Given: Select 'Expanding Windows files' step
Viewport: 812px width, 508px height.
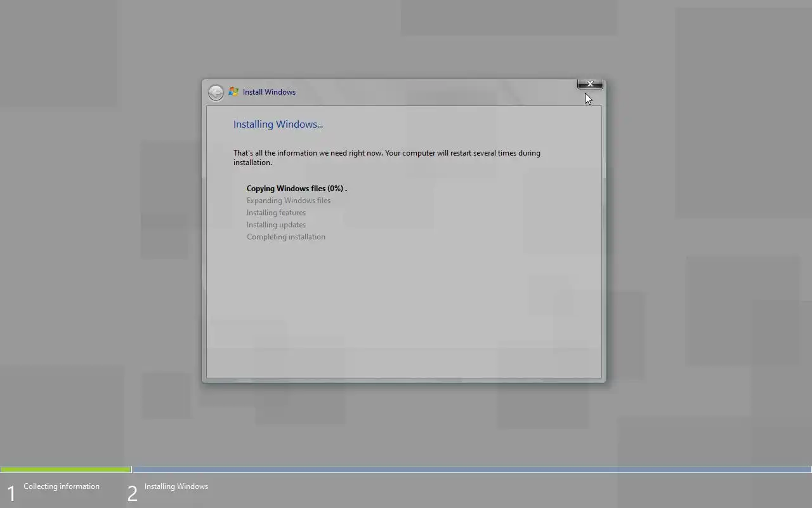Looking at the screenshot, I should 289,201.
